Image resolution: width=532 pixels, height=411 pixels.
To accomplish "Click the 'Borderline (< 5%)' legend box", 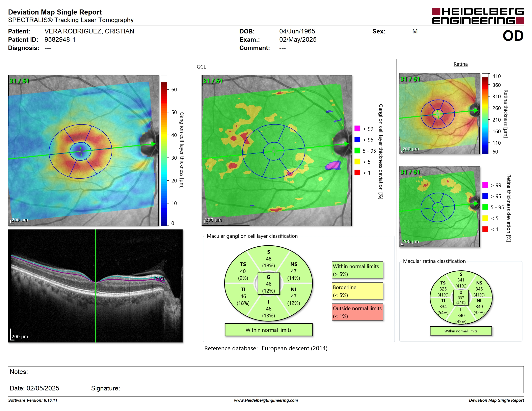I will click(357, 291).
